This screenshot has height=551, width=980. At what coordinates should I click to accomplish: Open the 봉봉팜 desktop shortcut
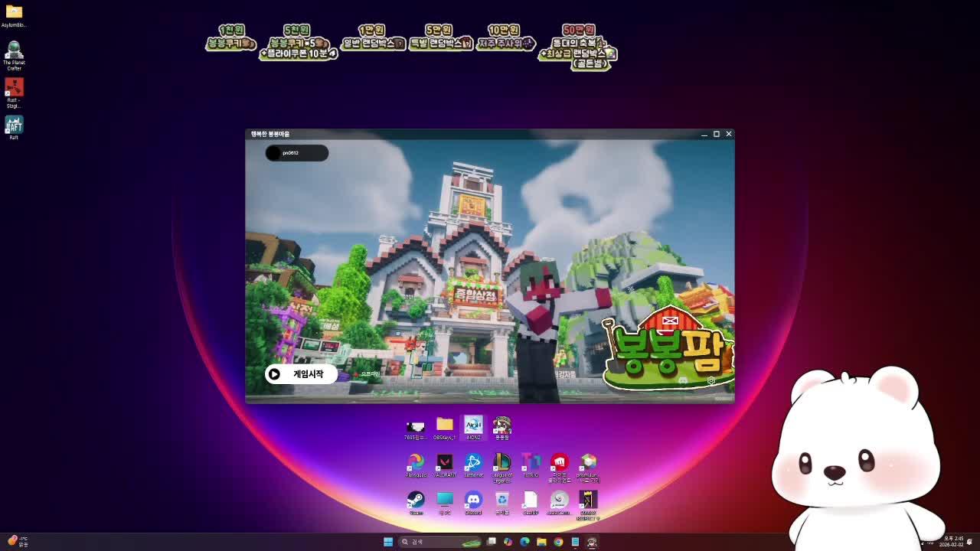[502, 429]
